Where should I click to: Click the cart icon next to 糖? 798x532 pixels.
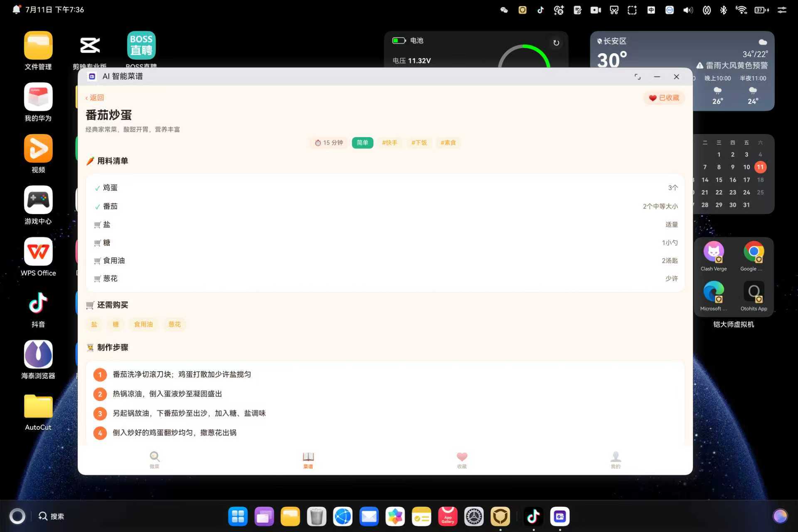point(97,243)
